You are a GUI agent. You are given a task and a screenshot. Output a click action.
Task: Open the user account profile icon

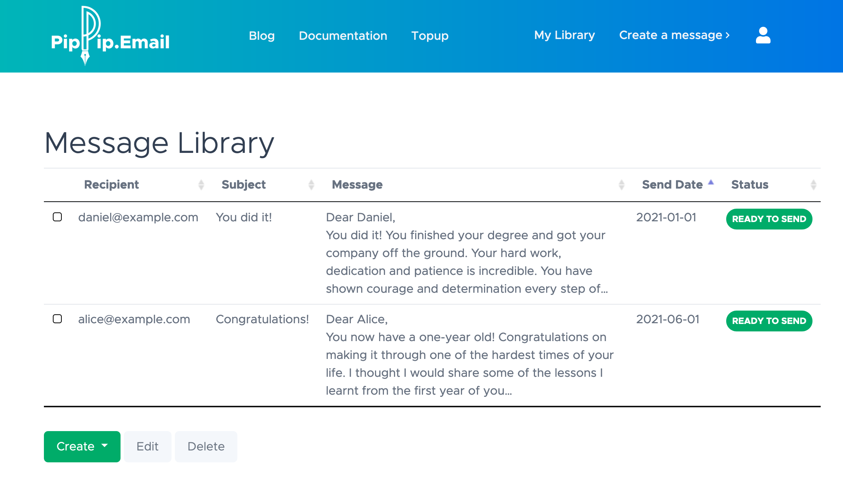763,35
